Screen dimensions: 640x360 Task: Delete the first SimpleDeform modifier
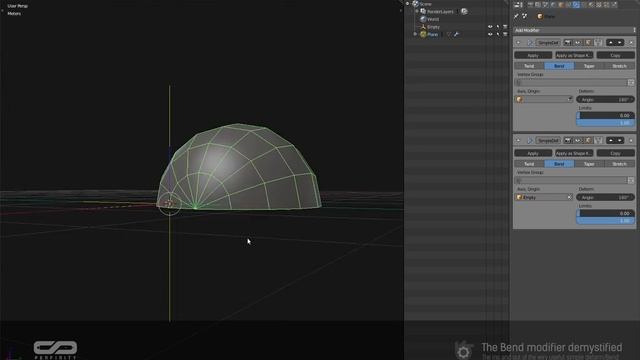[631, 42]
